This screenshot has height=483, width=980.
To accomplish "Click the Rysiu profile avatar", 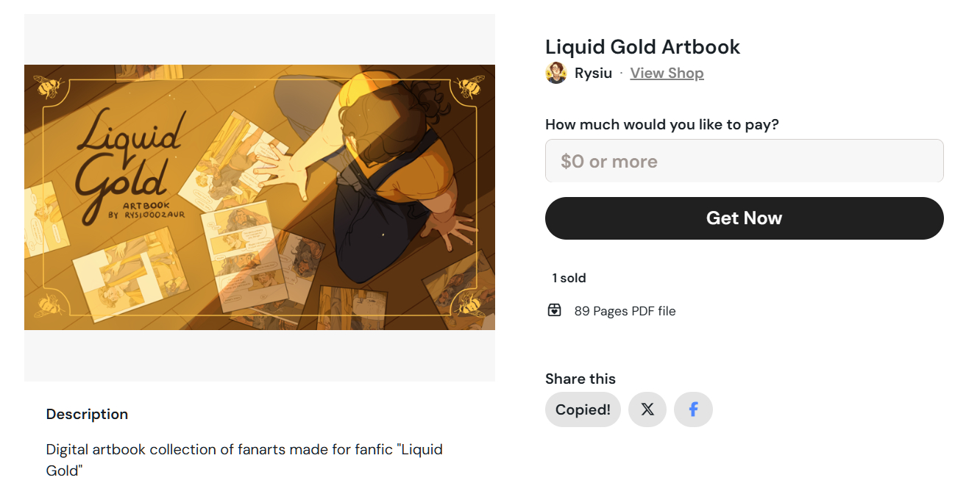I will point(555,73).
